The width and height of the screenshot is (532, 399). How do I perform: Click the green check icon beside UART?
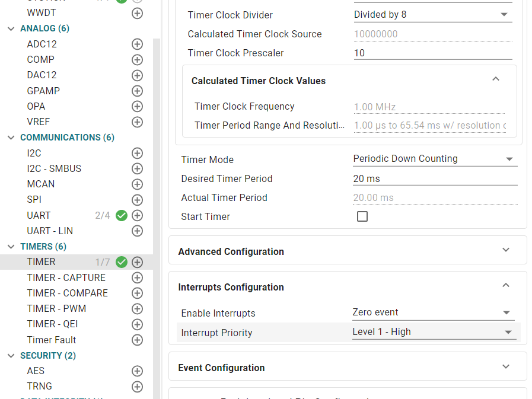pyautogui.click(x=122, y=215)
